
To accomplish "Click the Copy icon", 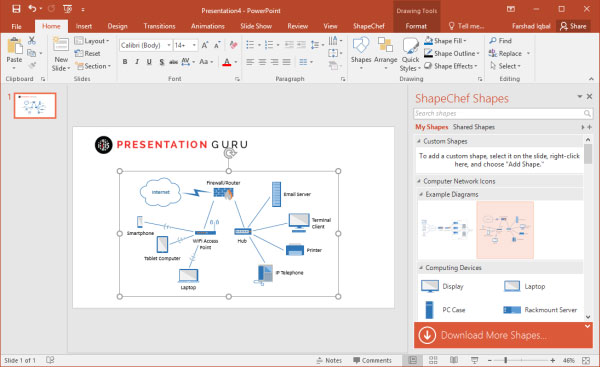I will [32, 53].
